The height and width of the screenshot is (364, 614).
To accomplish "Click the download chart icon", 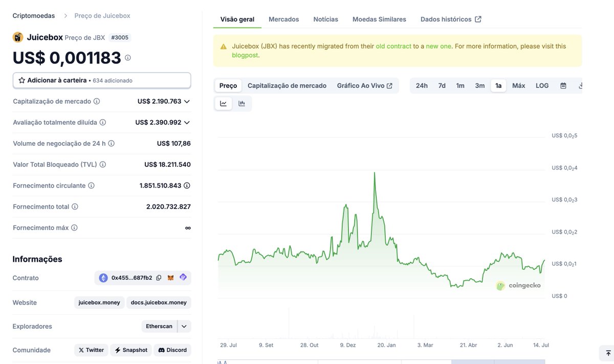I will tap(580, 86).
